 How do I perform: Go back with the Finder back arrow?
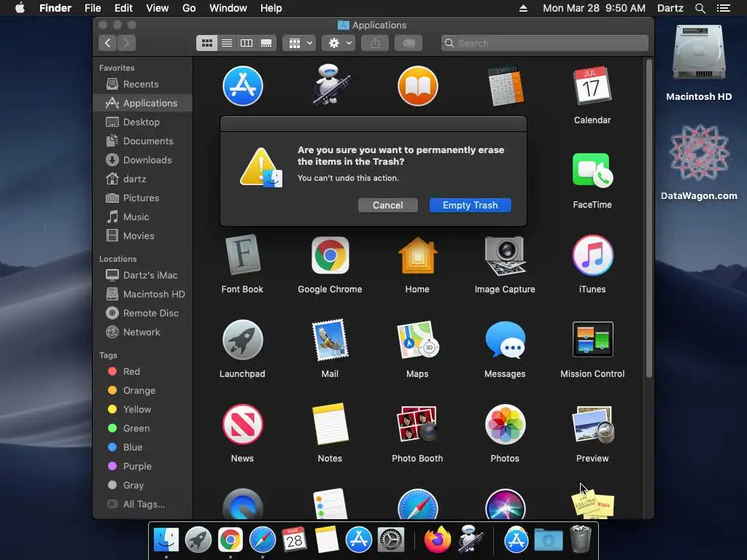108,43
